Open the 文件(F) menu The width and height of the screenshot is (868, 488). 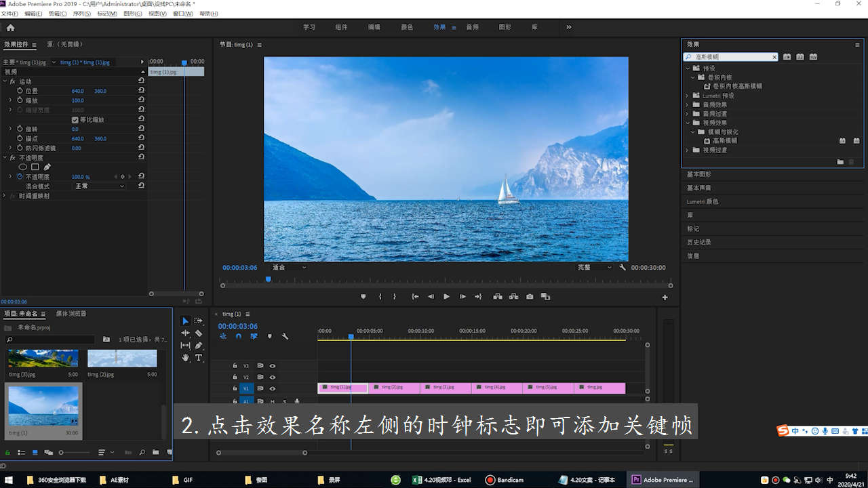[9, 14]
